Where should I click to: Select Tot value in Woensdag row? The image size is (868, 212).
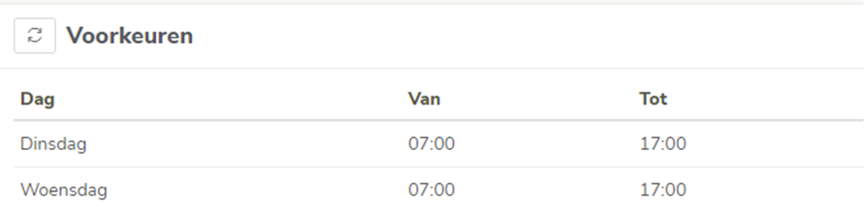(663, 190)
